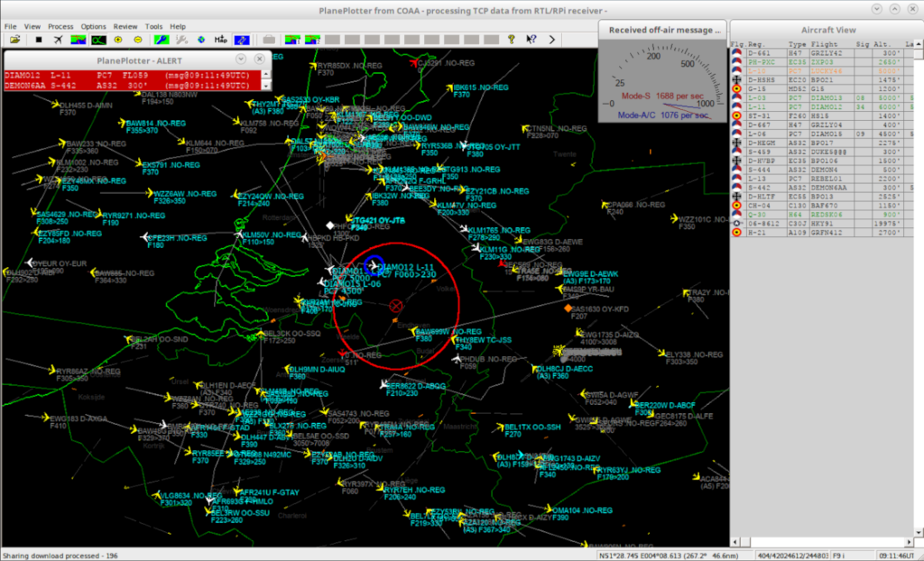Click the airplane icon in the toolbar
This screenshot has height=561, width=924.
pyautogui.click(x=59, y=40)
